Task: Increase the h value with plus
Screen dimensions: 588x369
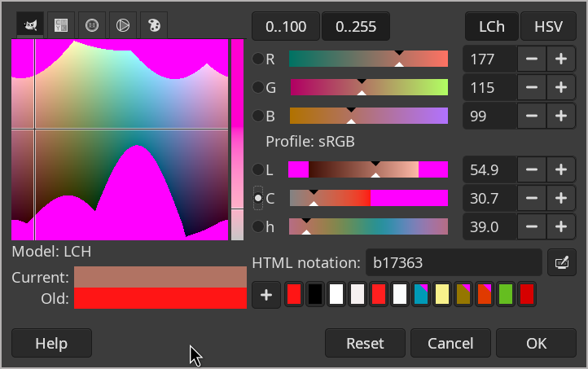Action: [560, 226]
